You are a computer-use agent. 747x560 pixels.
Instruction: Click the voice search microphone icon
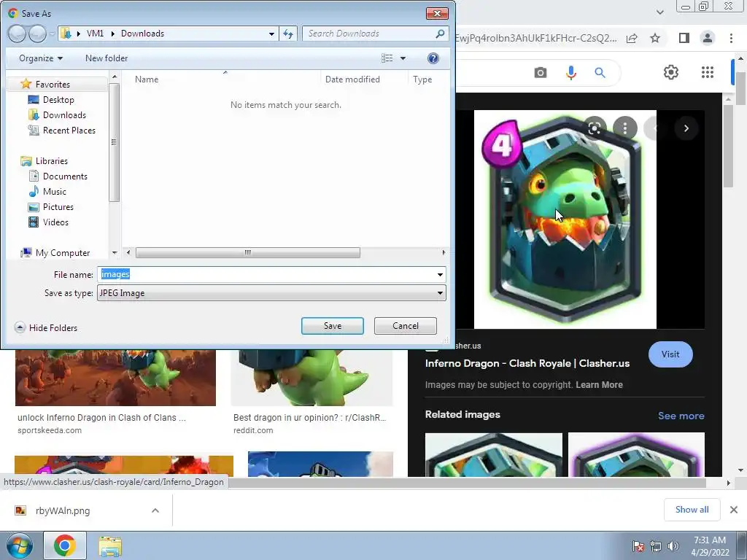tap(570, 72)
